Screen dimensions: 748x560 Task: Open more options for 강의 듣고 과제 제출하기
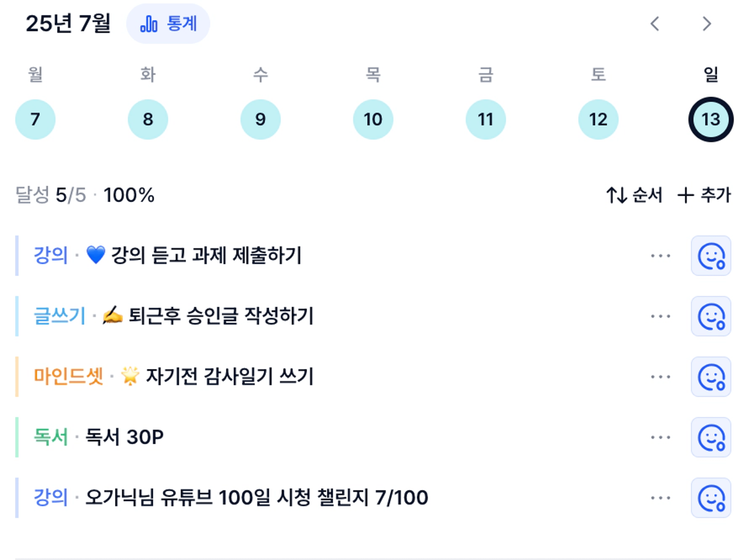click(x=660, y=256)
